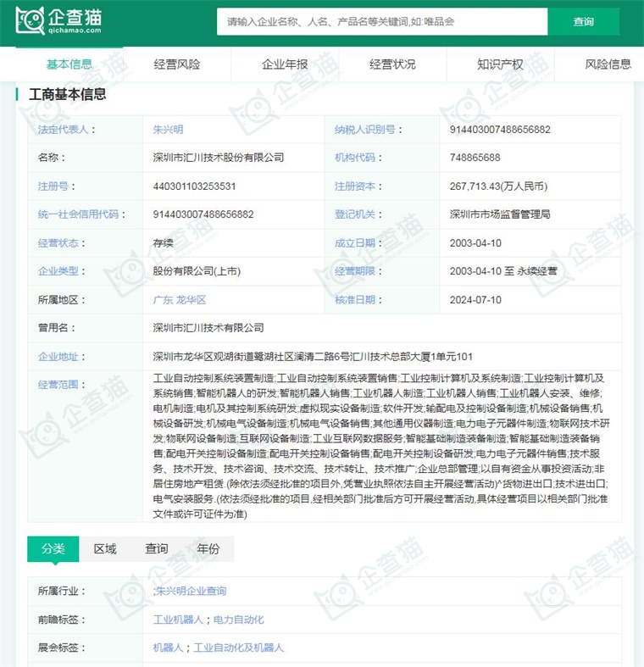Viewport: 644px width, 667px height.
Task: Open the 查询 tab beside 区域
Action: [x=156, y=549]
